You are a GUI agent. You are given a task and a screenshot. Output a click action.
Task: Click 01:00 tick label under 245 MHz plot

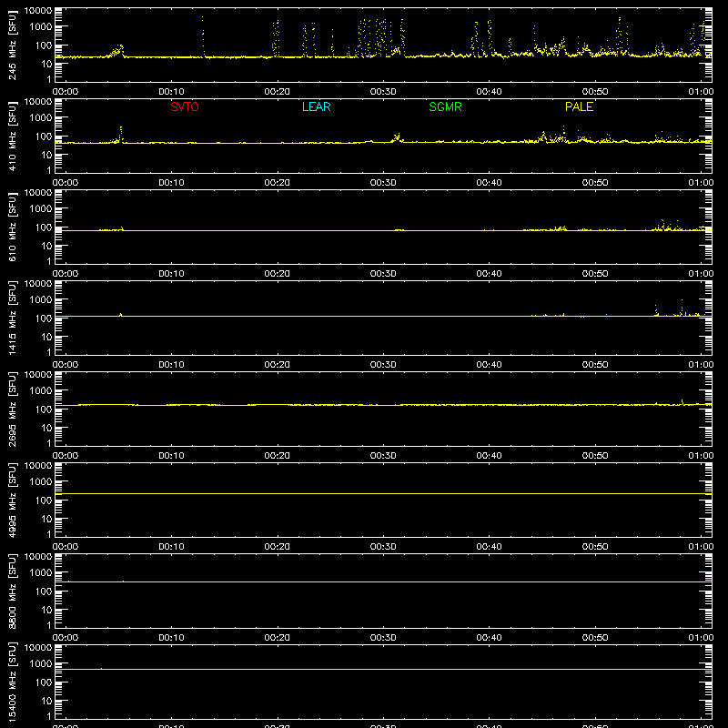[x=701, y=92]
